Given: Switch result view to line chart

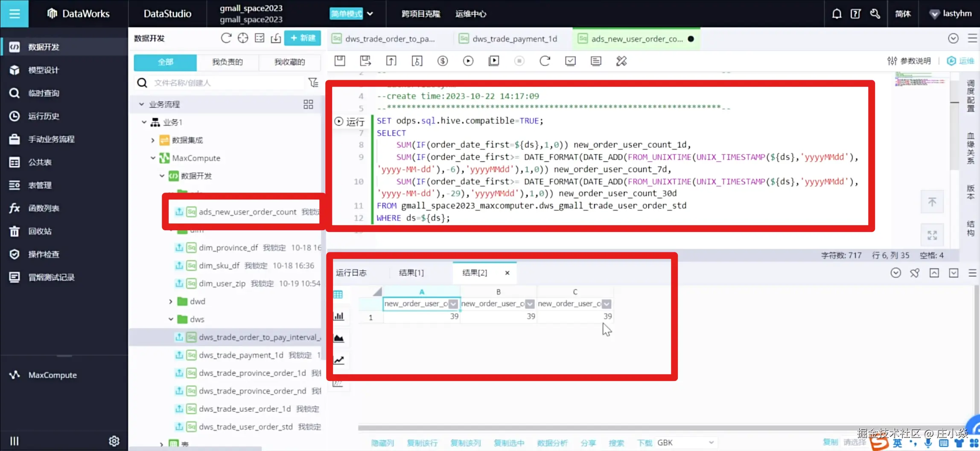Looking at the screenshot, I should point(338,360).
